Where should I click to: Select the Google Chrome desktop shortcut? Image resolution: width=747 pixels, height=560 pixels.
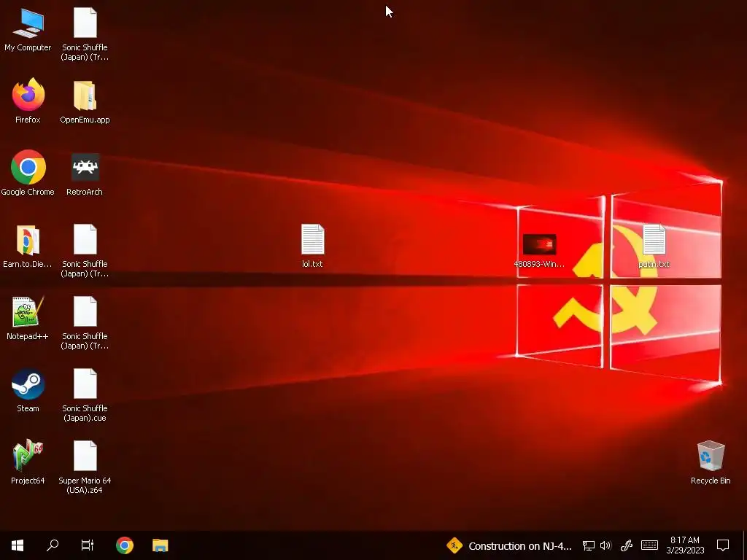click(x=28, y=174)
